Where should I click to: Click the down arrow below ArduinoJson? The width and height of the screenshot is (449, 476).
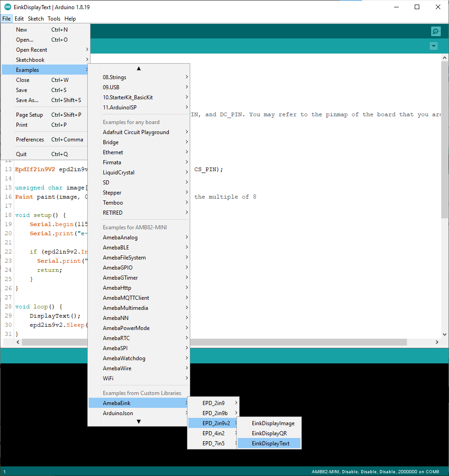pos(139,422)
